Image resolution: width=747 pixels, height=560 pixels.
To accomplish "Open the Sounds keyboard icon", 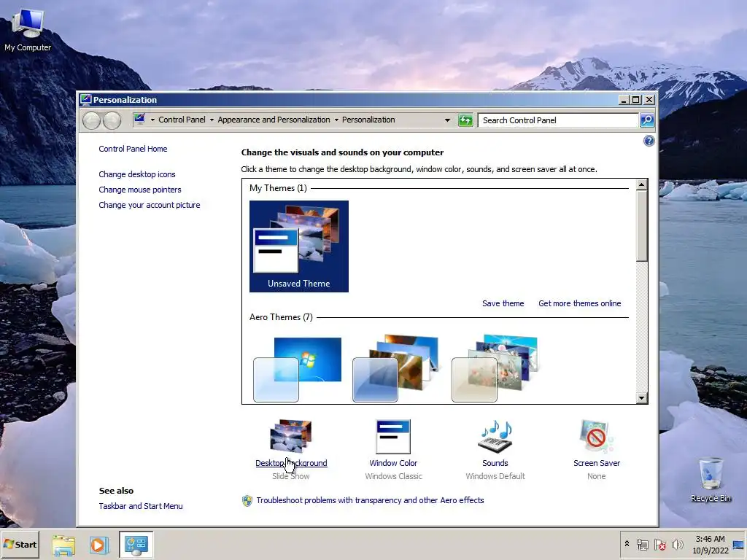I will (x=495, y=436).
